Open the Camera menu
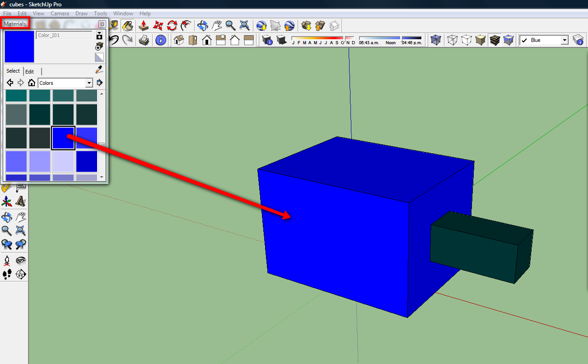The width and height of the screenshot is (588, 364). tap(60, 14)
